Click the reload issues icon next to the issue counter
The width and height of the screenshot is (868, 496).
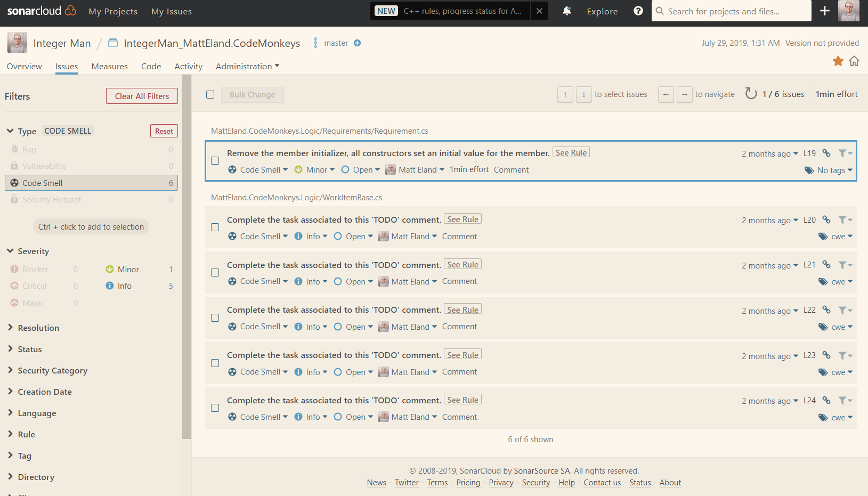[x=751, y=93]
